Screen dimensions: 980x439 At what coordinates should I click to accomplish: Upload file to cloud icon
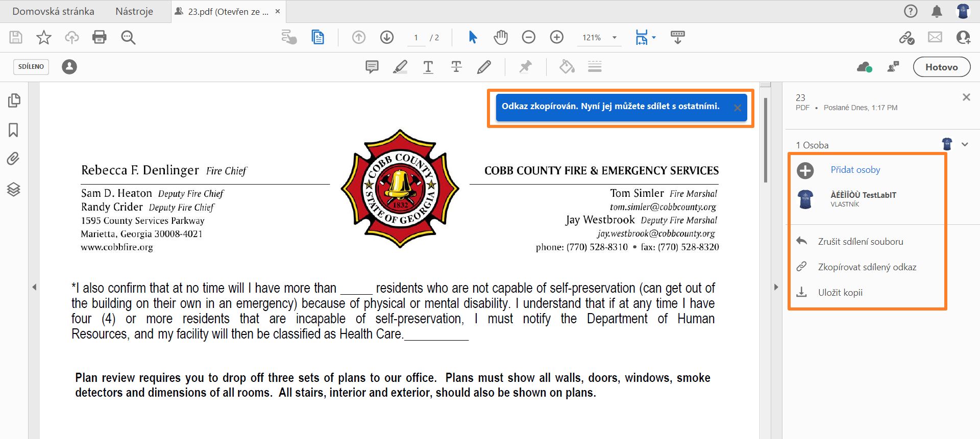71,37
